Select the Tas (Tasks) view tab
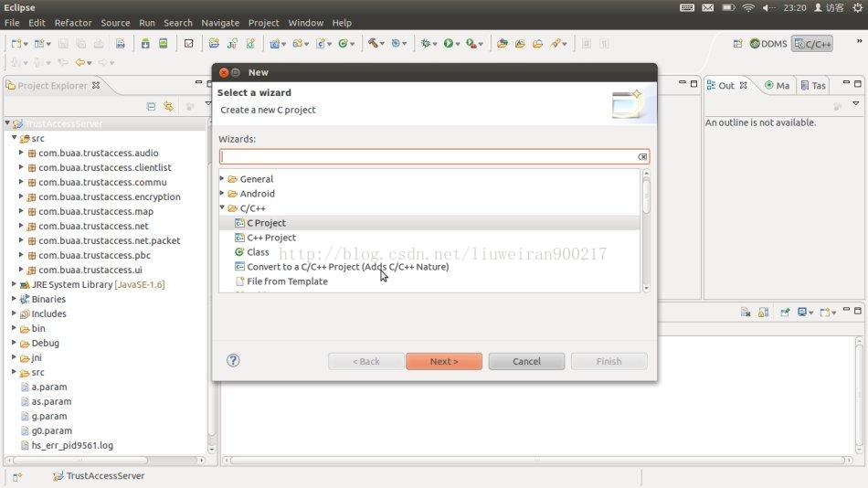 (813, 85)
